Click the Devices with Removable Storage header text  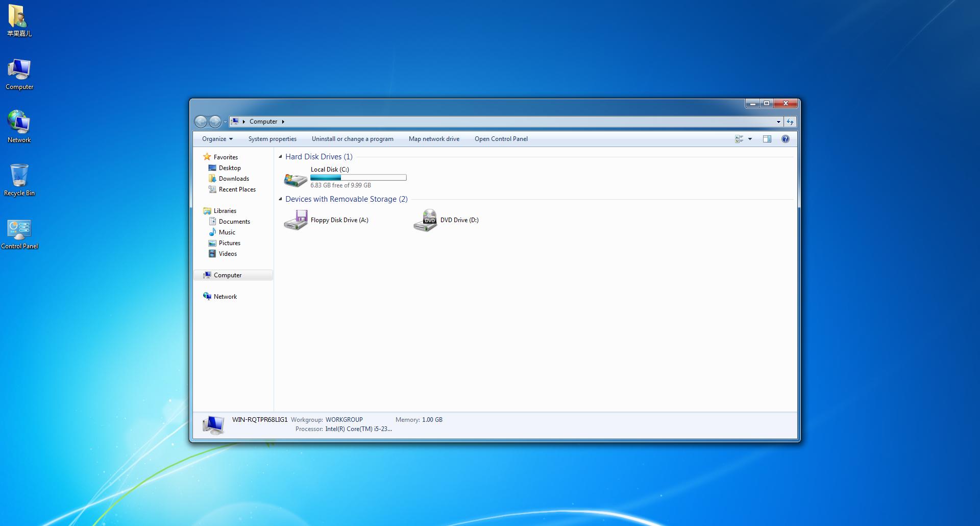[347, 199]
